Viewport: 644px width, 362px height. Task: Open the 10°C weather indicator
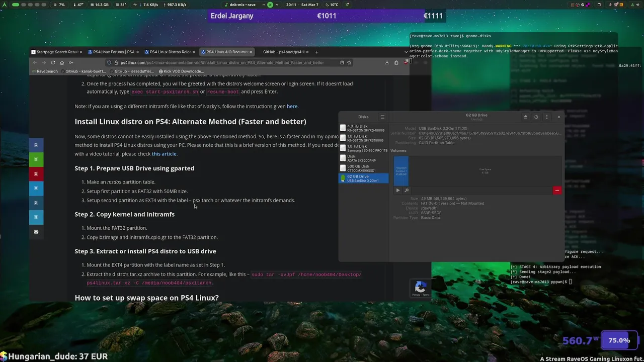pos(332,5)
